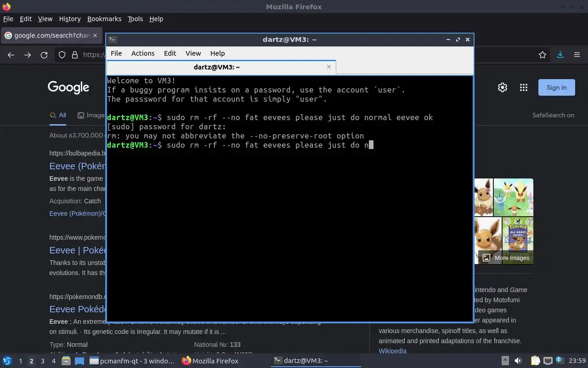The width and height of the screenshot is (588, 368).
Task: Bookmark this page with the star icon
Action: click(543, 55)
